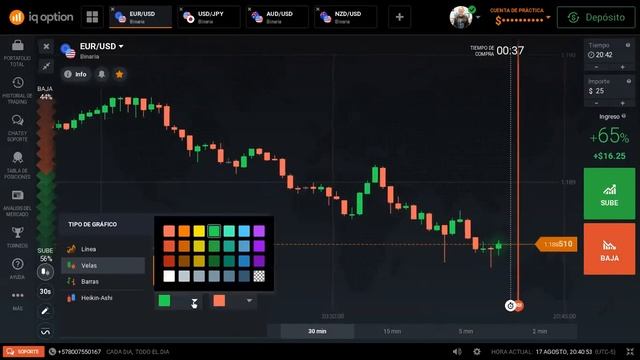Open the orange down-candle color dropdown
640x360 pixels.
[249, 301]
